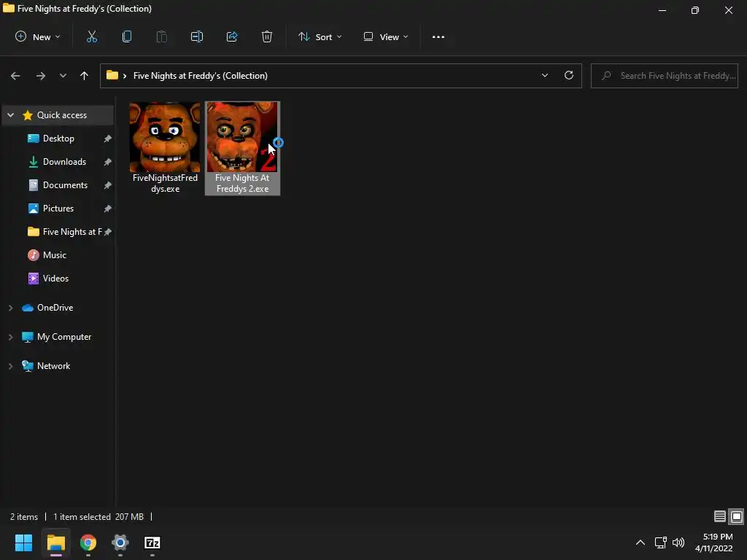Open the View layout dropdown
Screen dimensions: 747x560
386,36
